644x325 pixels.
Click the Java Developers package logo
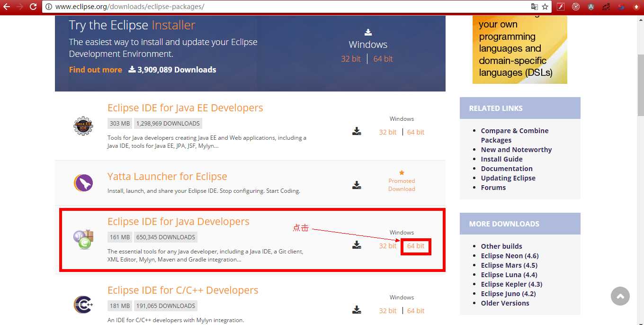point(83,240)
